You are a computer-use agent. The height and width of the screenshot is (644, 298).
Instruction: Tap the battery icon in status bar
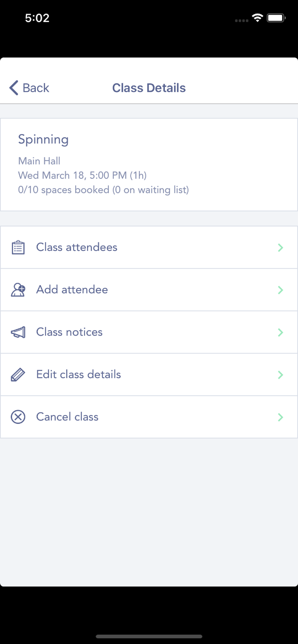(276, 18)
